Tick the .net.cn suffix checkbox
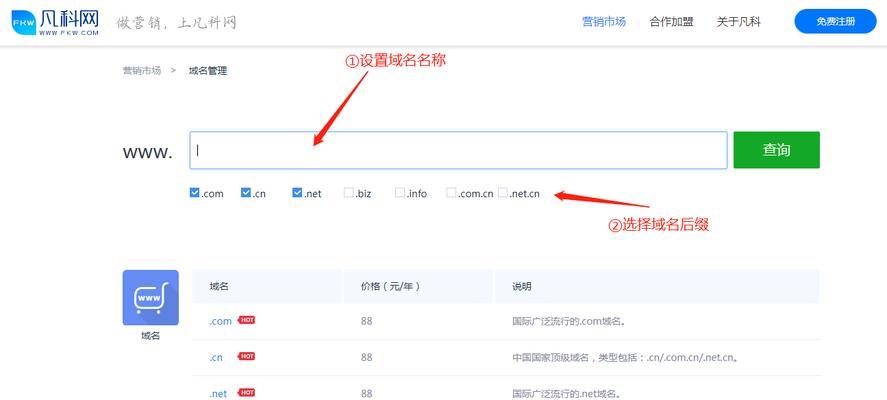Screen dimensions: 887x400 [503, 193]
